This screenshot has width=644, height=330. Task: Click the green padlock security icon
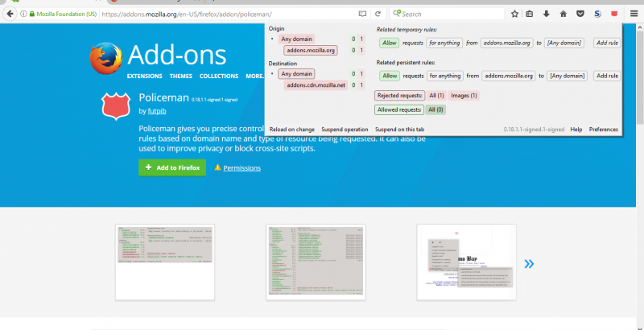pyautogui.click(x=32, y=14)
